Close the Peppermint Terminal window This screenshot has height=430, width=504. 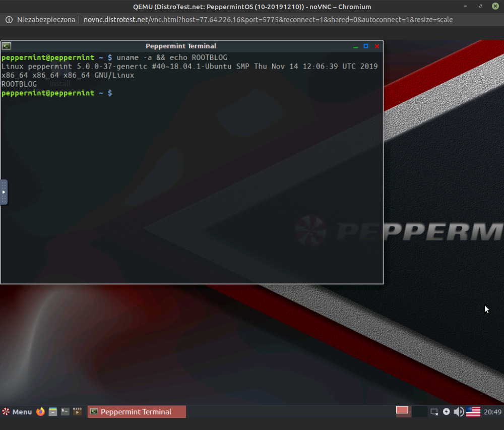click(377, 46)
